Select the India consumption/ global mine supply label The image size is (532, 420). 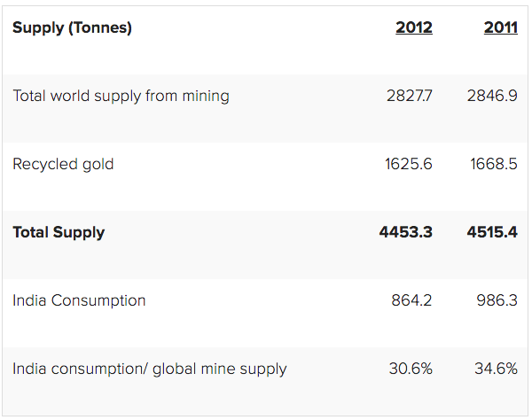coord(149,369)
